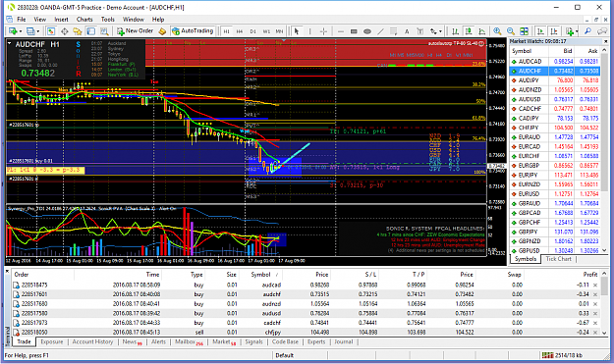Open the search magnifier icon
Image resolution: width=614 pixels, height=364 pixels.
tap(587, 31)
